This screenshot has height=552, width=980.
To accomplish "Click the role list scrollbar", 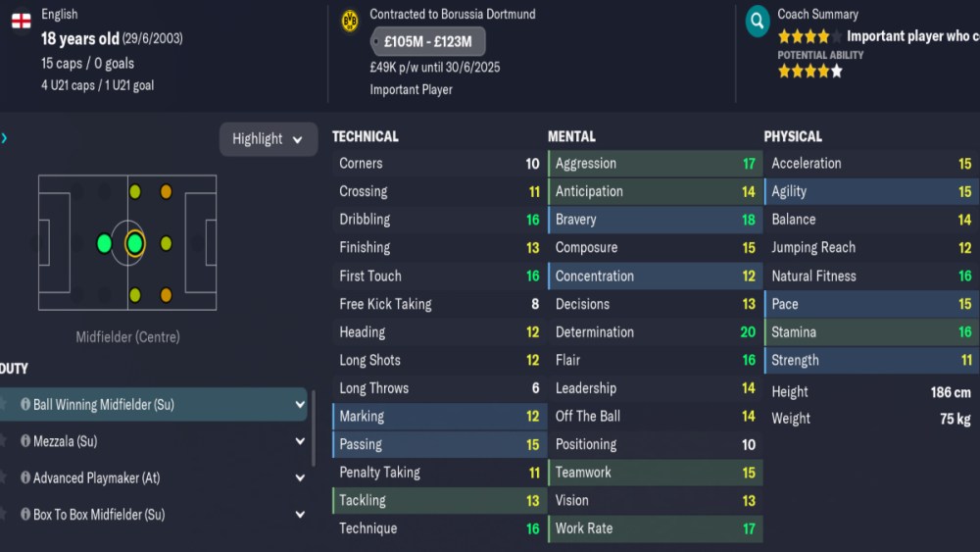I will coord(314,427).
